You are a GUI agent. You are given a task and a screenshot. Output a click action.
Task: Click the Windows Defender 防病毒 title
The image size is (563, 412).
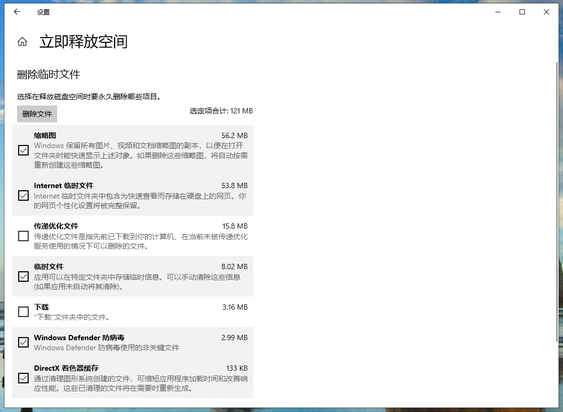[x=79, y=338]
